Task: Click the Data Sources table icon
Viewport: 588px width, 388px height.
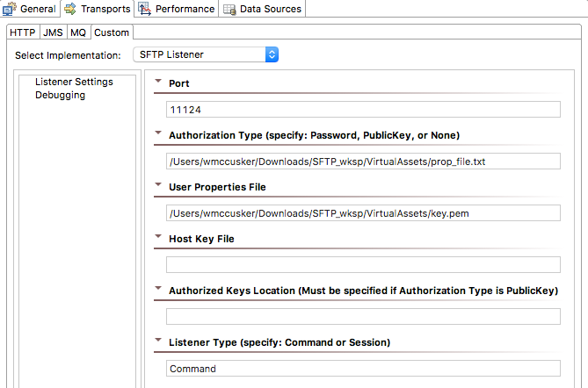Action: (229, 10)
